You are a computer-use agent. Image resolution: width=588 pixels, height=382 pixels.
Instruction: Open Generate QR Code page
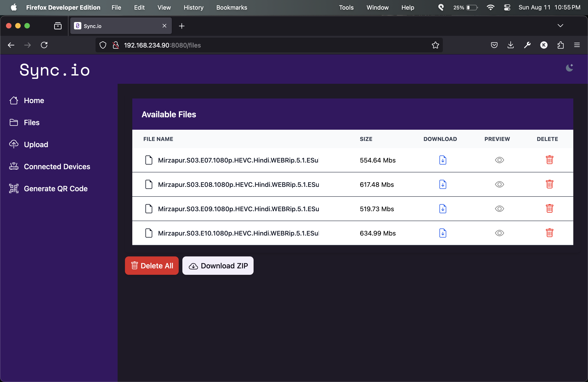pyautogui.click(x=48, y=189)
